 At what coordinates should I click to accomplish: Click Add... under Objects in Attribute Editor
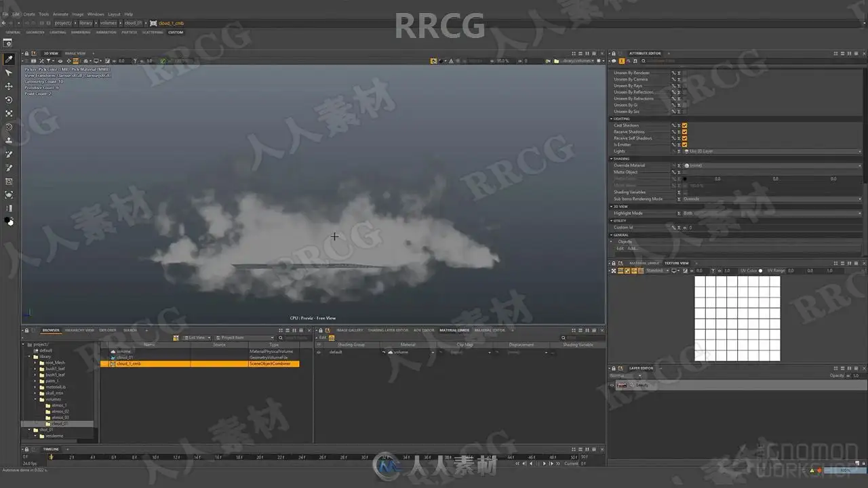pyautogui.click(x=632, y=249)
